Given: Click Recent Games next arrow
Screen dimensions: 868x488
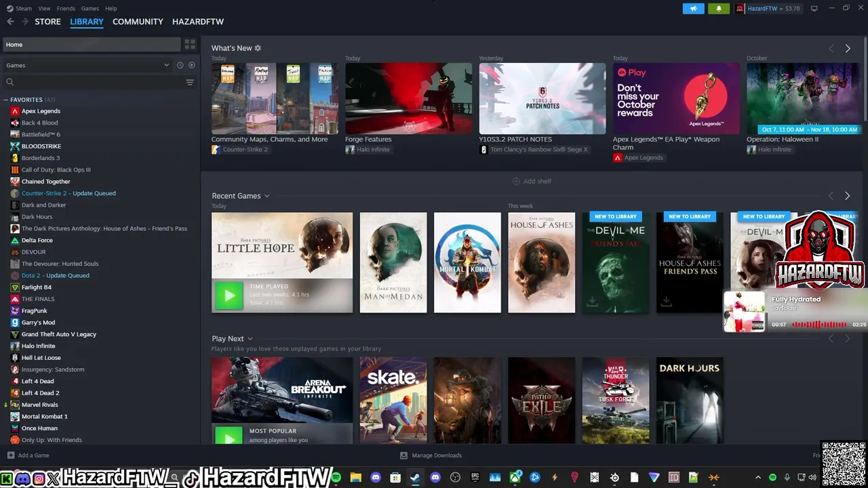Looking at the screenshot, I should (847, 196).
